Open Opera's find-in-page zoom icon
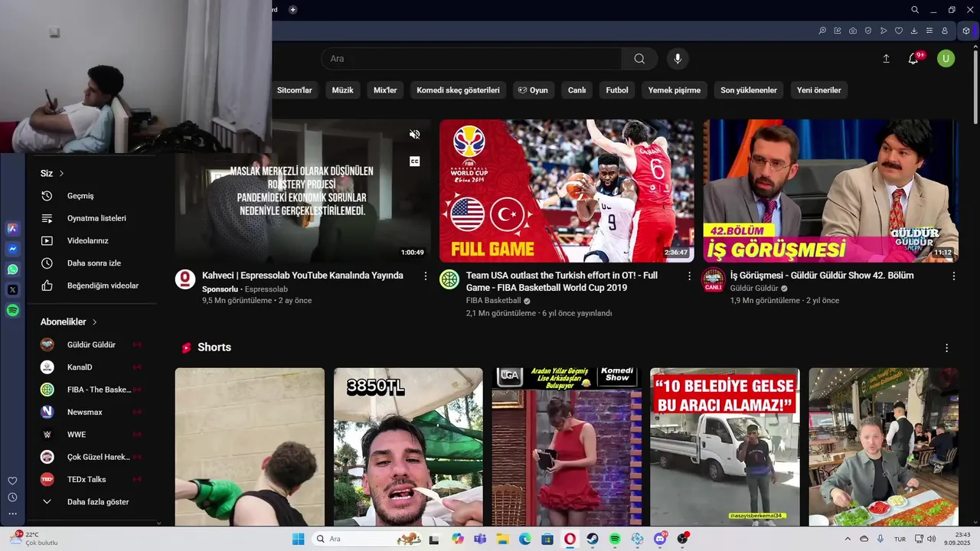Screen dimensions: 980x551 [x=822, y=31]
